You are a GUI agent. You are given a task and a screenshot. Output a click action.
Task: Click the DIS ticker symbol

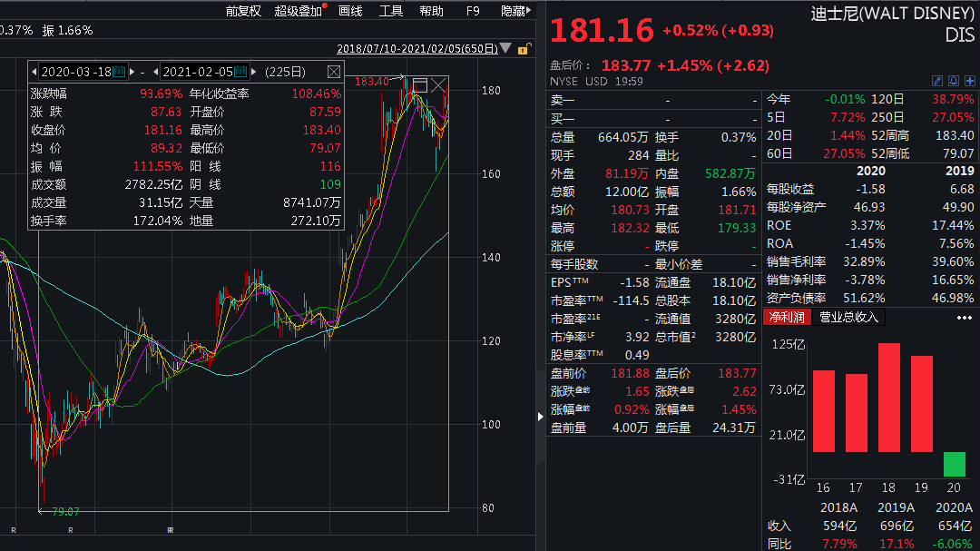pos(960,35)
